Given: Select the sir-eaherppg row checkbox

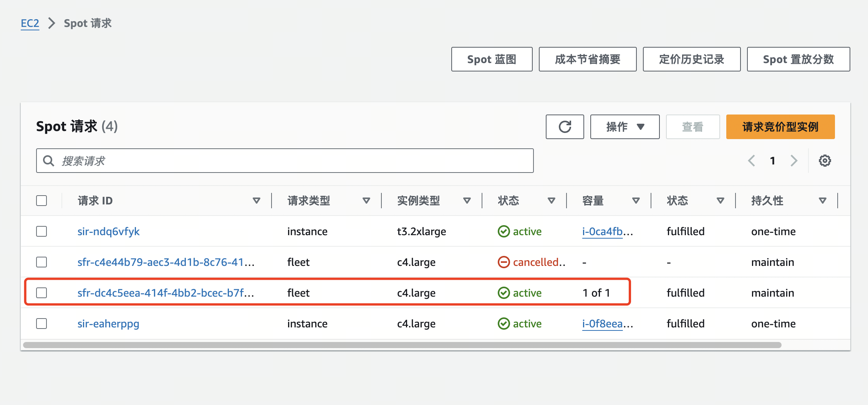Looking at the screenshot, I should 41,324.
